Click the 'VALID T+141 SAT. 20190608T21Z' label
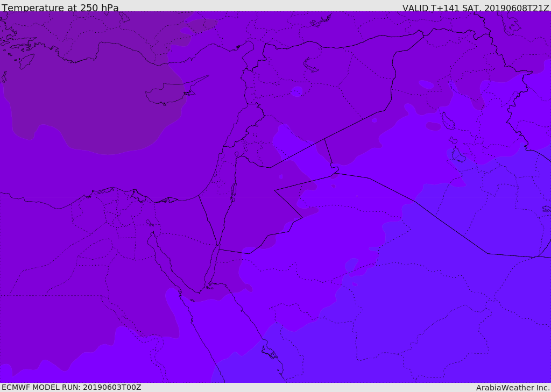Viewport: 551px width, 392px height. [476, 8]
